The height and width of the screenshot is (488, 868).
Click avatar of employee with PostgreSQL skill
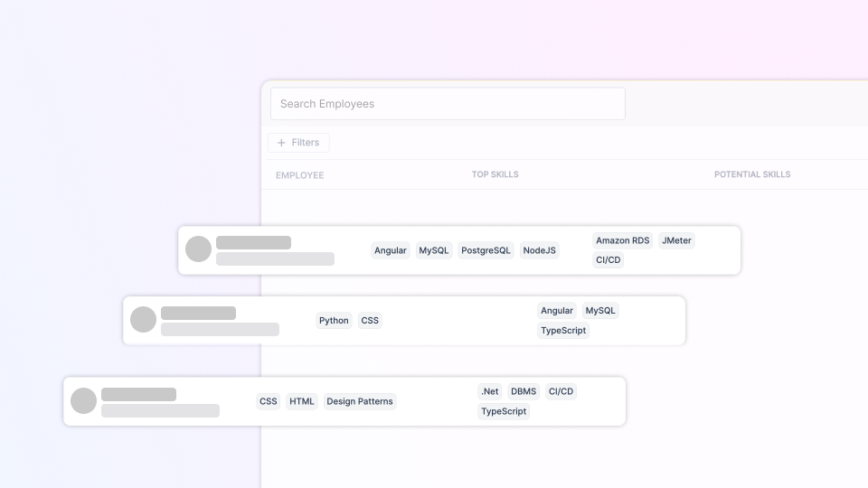198,249
